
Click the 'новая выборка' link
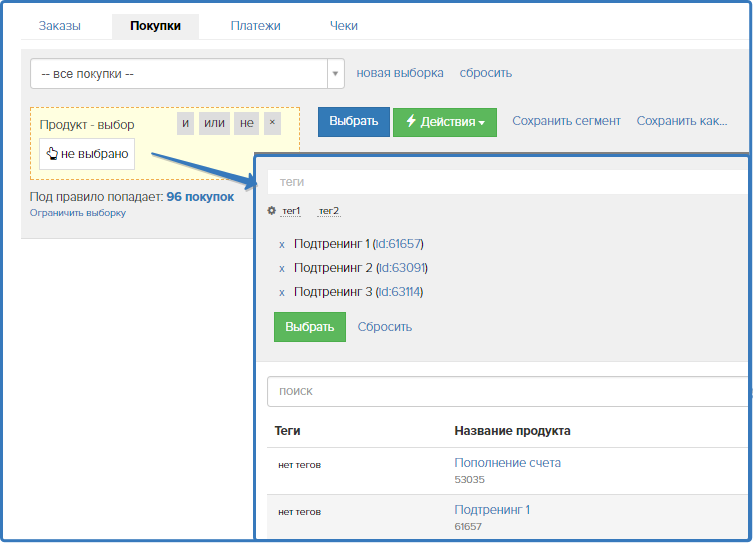(x=400, y=73)
